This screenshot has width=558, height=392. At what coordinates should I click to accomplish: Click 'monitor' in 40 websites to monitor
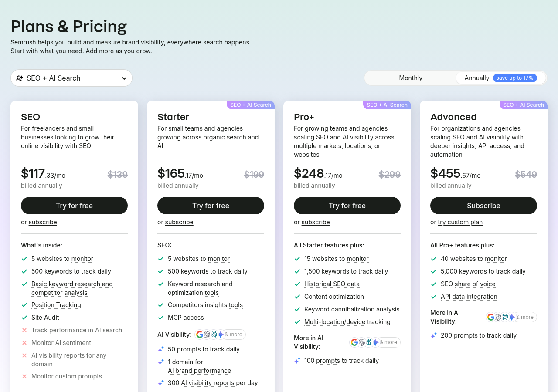click(x=496, y=259)
